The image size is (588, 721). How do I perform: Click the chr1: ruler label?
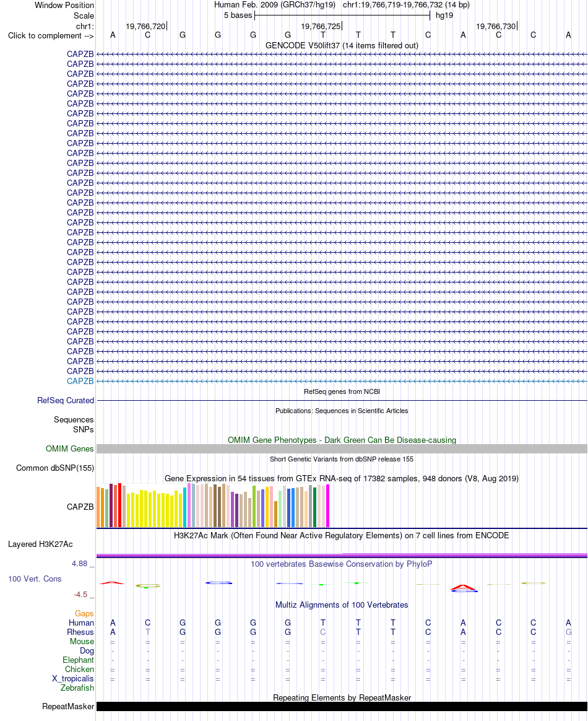[85, 26]
